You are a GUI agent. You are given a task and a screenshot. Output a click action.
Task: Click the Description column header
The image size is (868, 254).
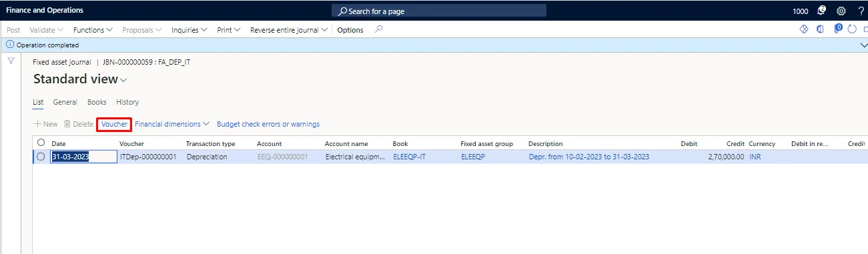[x=545, y=143]
